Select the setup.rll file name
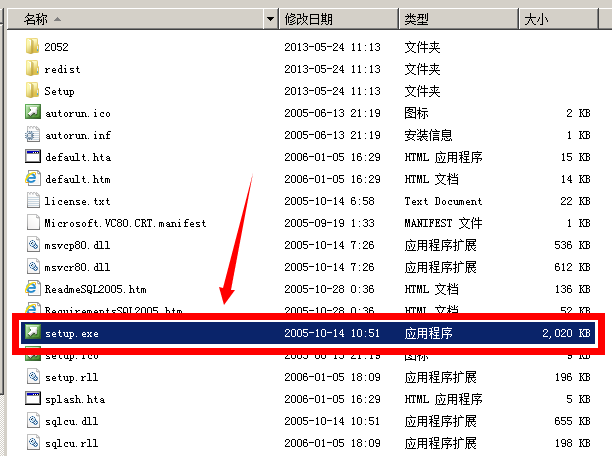The image size is (612, 456). [x=70, y=377]
